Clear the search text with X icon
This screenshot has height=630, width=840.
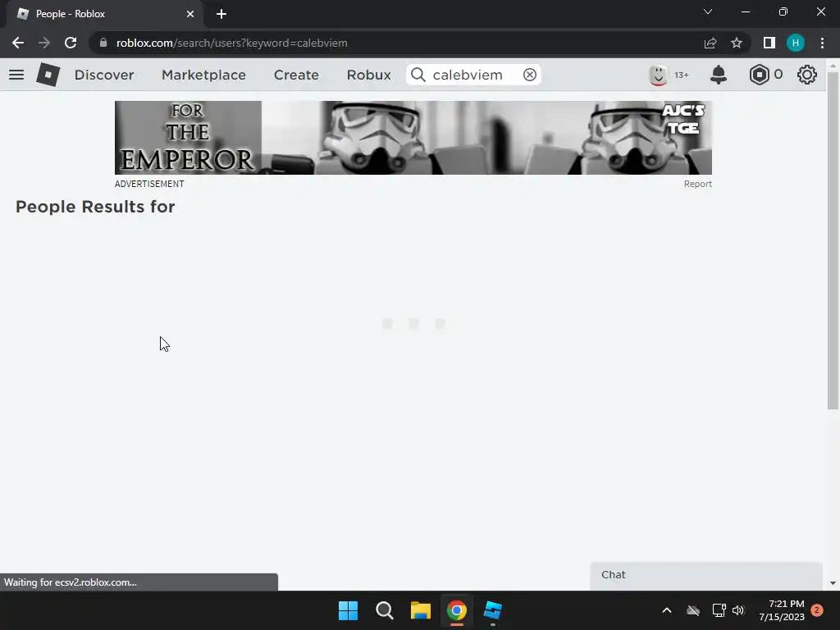pyautogui.click(x=530, y=75)
